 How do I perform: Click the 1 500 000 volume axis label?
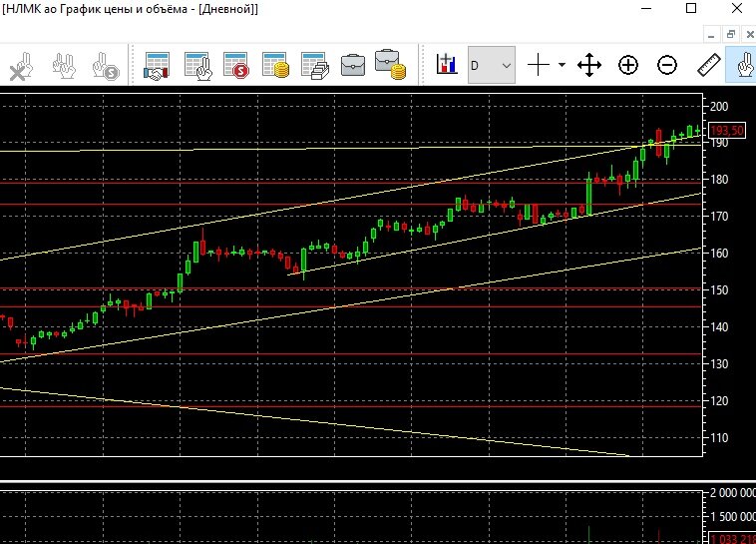tap(732, 516)
